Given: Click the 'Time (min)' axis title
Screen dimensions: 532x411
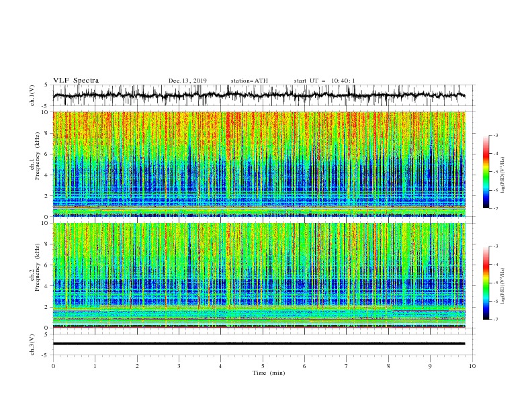Looking at the screenshot, I should click(269, 373).
